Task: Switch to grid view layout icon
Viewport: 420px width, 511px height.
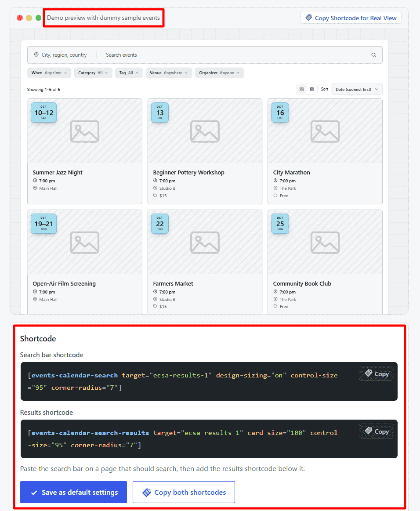Action: (302, 89)
